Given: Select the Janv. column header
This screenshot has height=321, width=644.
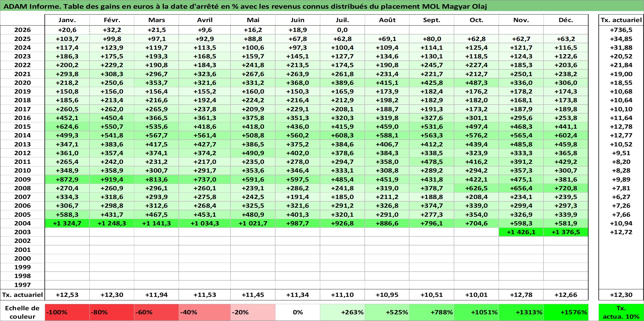Looking at the screenshot, I should [x=67, y=20].
